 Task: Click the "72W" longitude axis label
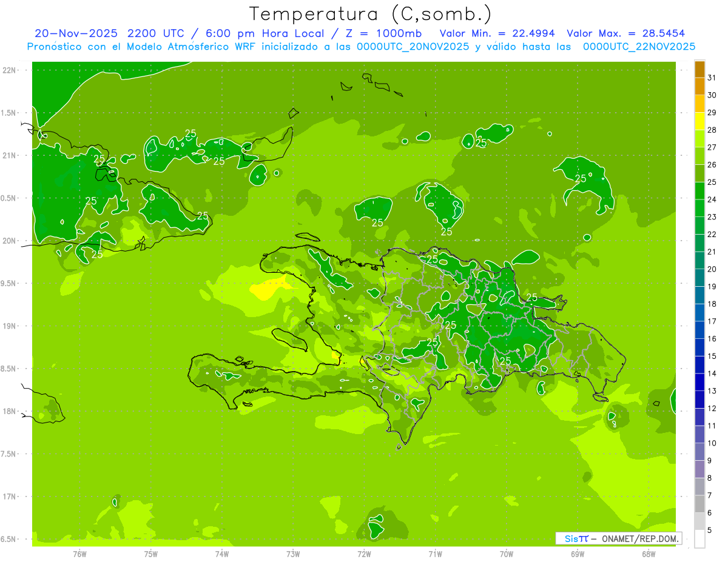coord(364,554)
